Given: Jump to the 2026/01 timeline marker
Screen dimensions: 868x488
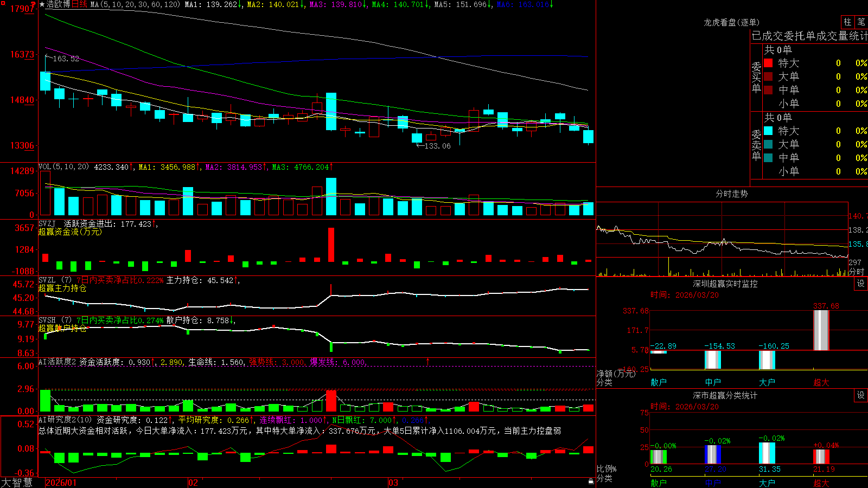Looking at the screenshot, I should [x=61, y=483].
